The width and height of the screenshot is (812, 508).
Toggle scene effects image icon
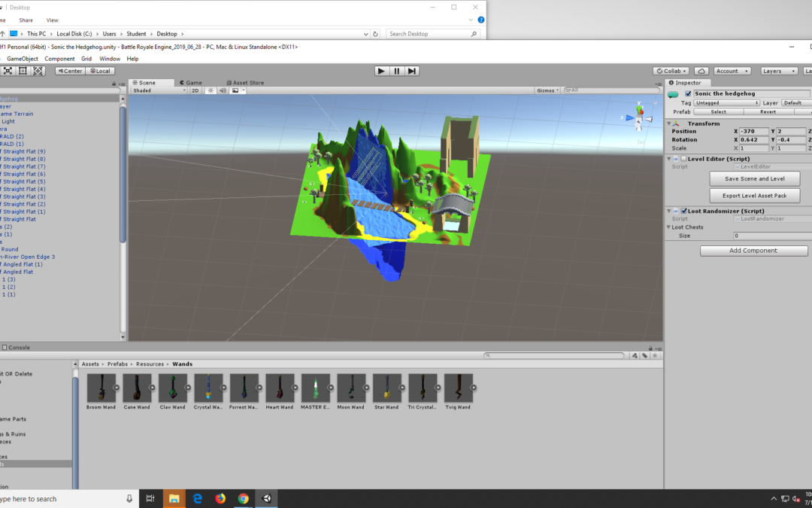pyautogui.click(x=235, y=90)
